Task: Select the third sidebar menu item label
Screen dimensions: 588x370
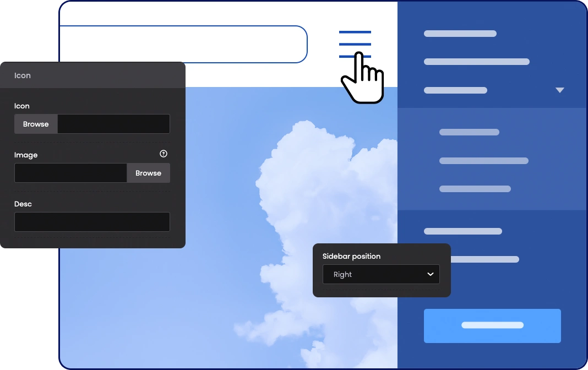Action: (x=455, y=90)
